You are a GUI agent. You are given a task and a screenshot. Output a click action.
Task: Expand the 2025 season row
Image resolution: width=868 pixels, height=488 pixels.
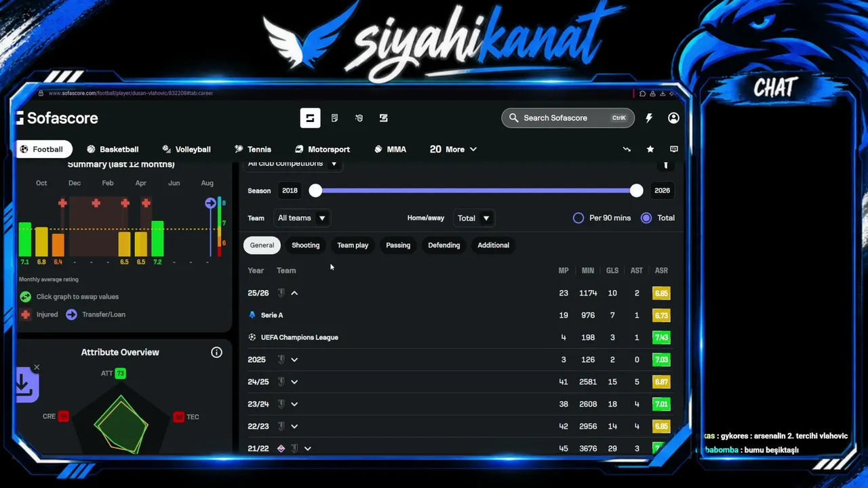point(294,360)
